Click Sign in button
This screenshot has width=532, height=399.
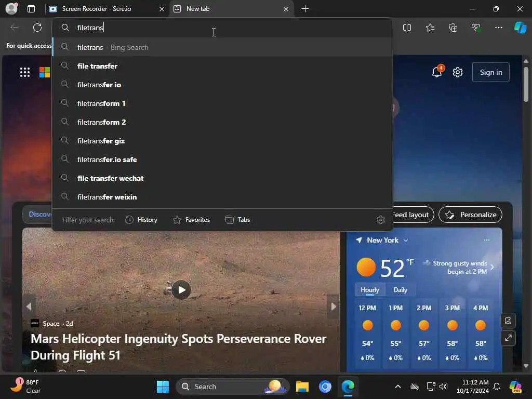coord(490,72)
